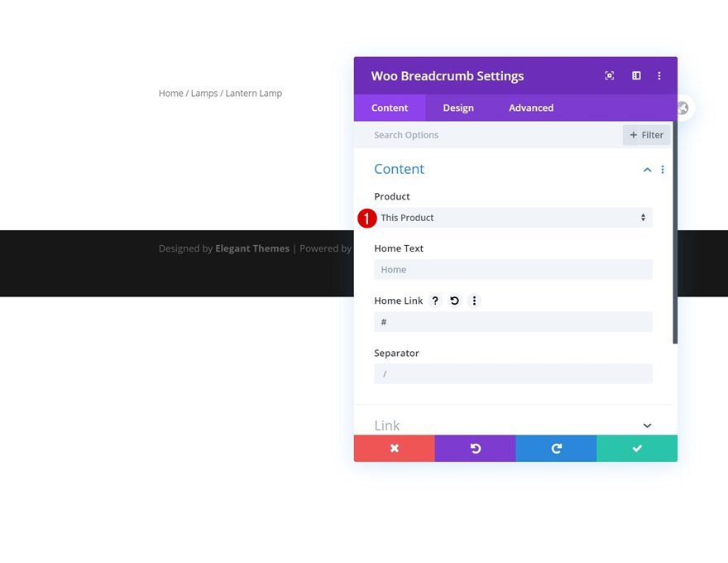Image resolution: width=728 pixels, height=563 pixels.
Task: Expand the Link section
Action: tap(647, 425)
